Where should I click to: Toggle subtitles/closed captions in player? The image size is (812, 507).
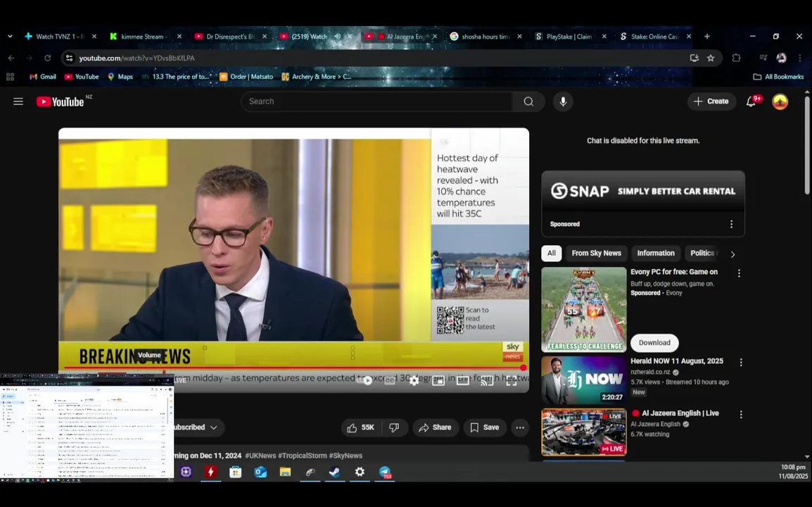[x=390, y=381]
